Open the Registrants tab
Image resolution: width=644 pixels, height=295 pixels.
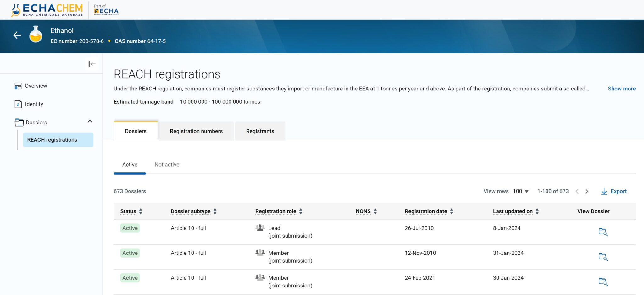(x=260, y=131)
